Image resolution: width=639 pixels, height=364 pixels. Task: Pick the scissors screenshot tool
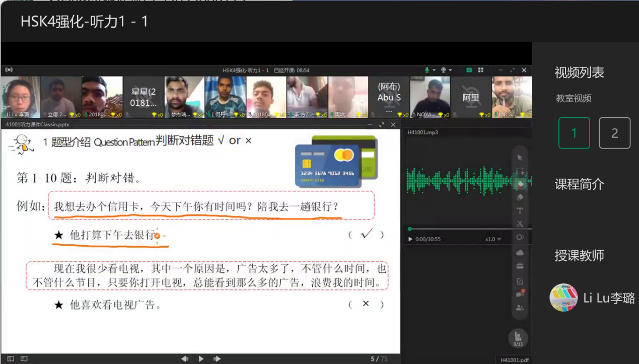(520, 224)
